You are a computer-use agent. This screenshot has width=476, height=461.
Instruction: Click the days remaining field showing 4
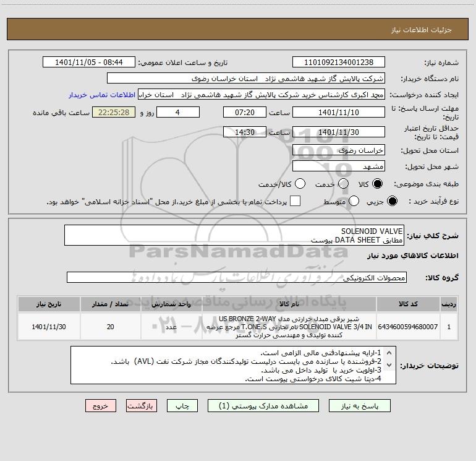[177, 113]
